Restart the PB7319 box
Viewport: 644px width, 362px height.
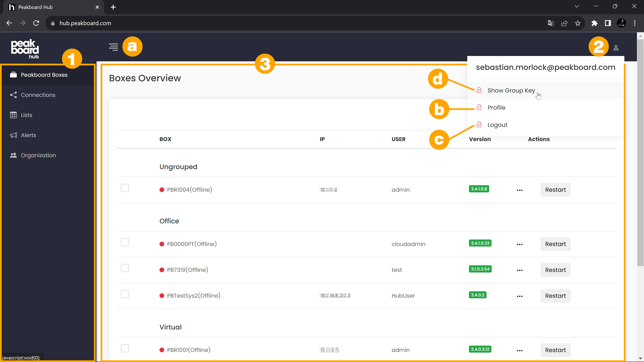click(555, 270)
